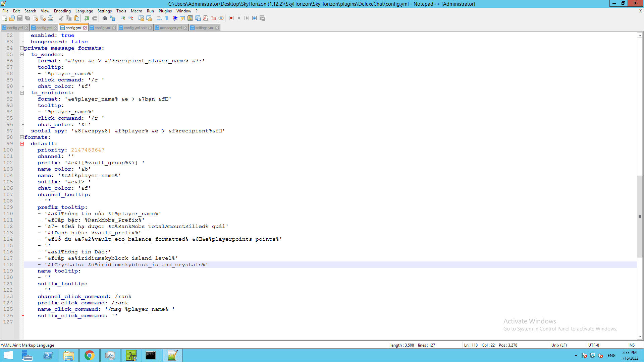This screenshot has width=644, height=362.
Task: Toggle the file monitoring eye icon
Action: click(x=221, y=18)
